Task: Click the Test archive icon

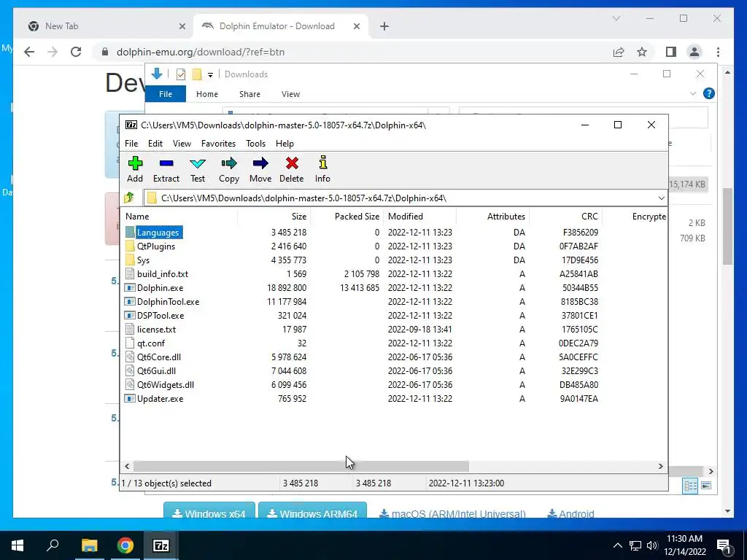Action: [x=198, y=163]
